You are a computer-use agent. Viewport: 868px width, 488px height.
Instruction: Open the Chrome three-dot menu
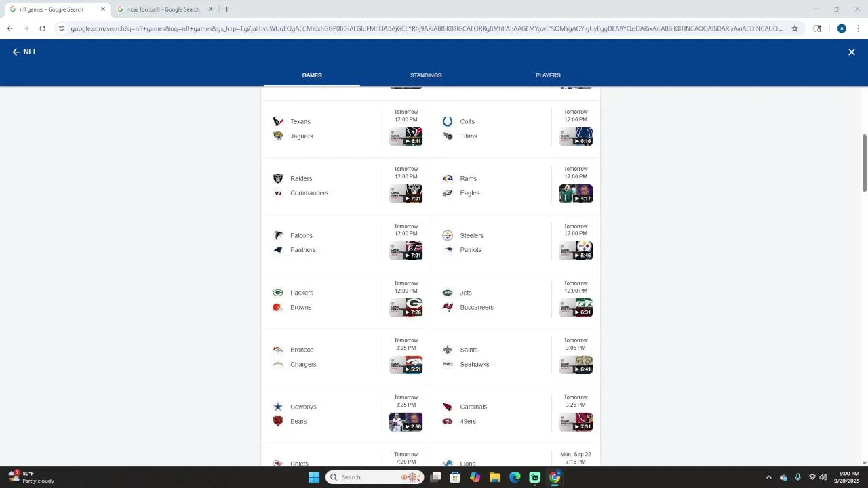pyautogui.click(x=858, y=28)
